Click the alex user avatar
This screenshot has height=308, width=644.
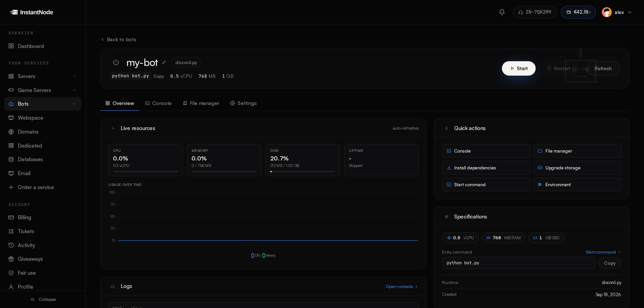tap(606, 12)
